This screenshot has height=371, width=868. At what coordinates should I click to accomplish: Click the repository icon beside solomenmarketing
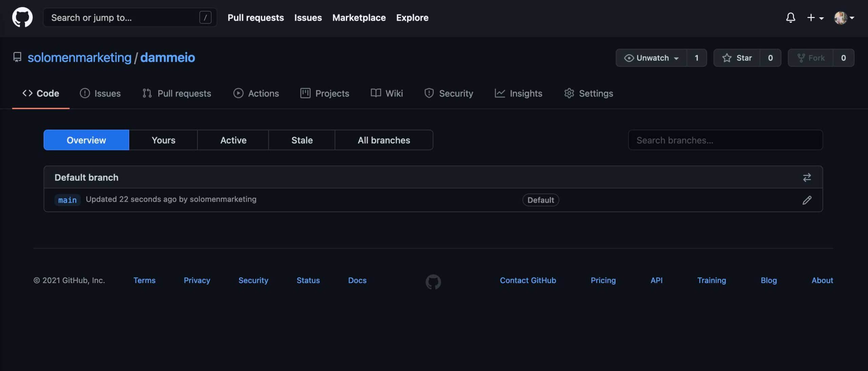[17, 57]
